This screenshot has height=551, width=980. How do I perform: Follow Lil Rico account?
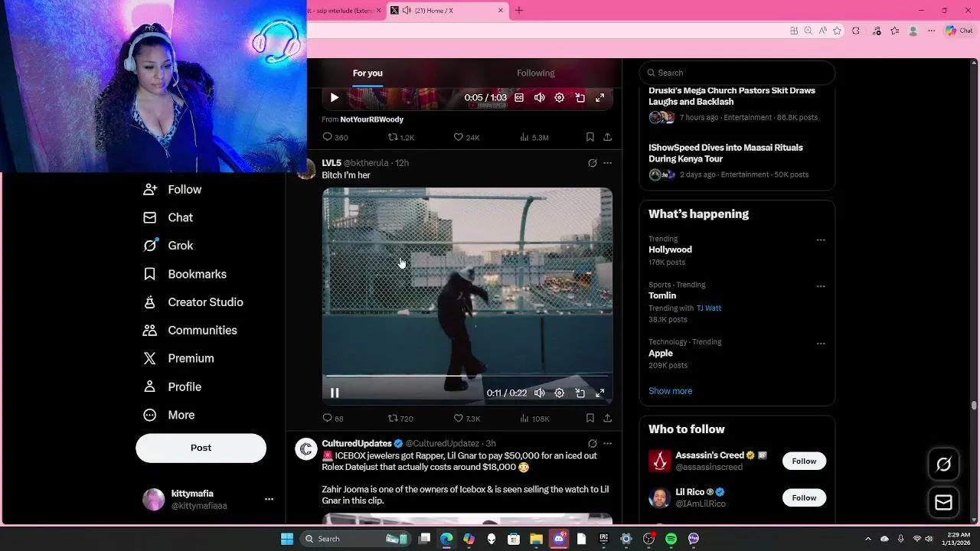point(804,497)
